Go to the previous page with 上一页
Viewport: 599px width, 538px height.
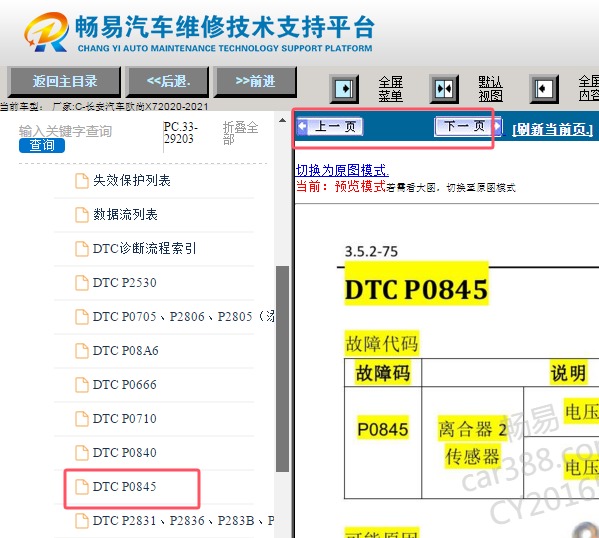(x=330, y=126)
